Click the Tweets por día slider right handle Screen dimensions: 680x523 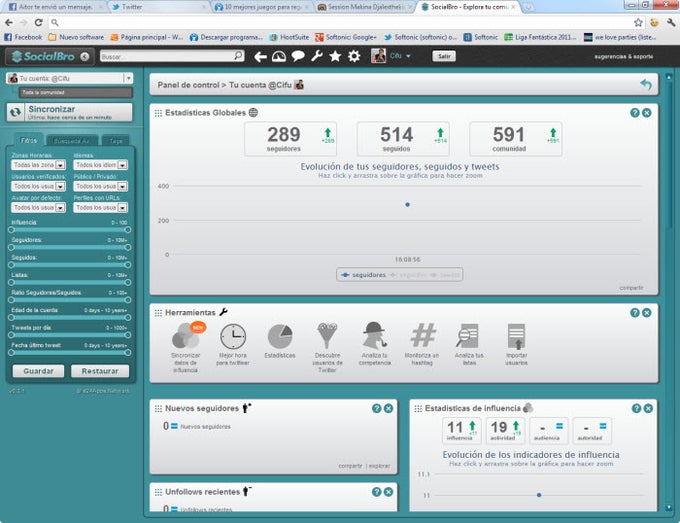click(128, 335)
